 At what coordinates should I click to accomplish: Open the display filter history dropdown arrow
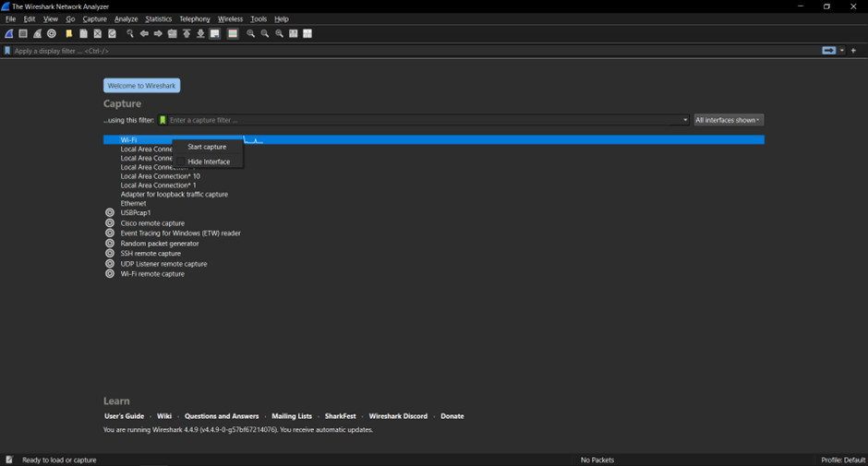[x=842, y=51]
